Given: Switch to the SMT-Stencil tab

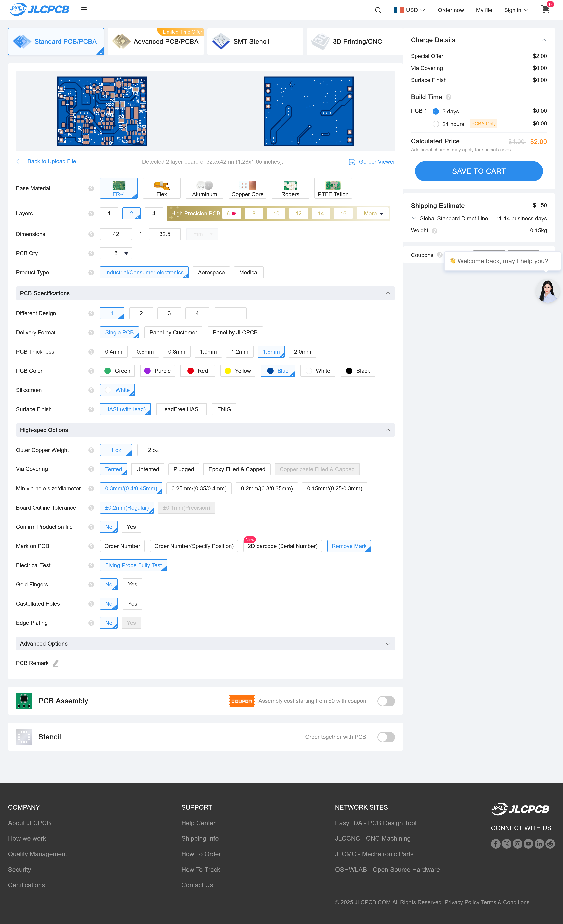Looking at the screenshot, I should tap(255, 42).
